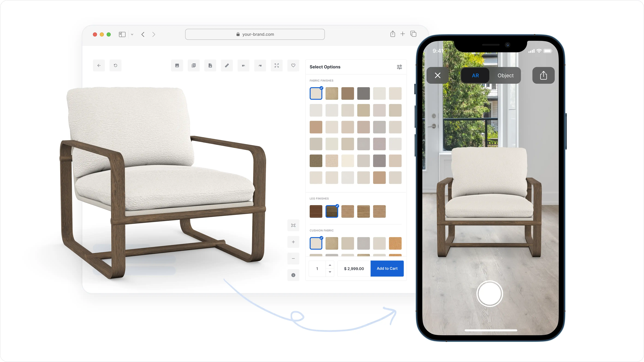Show all browser tabs overview
644x362 pixels.
(413, 34)
